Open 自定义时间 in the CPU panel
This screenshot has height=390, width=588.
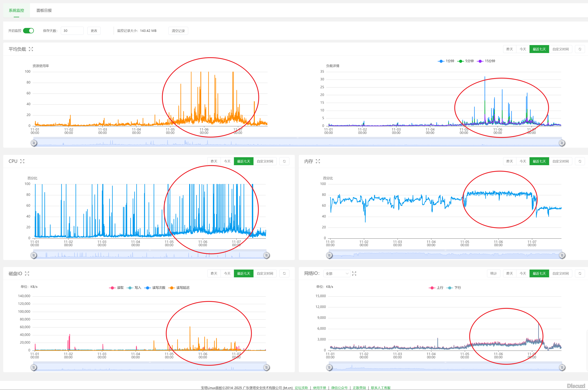(265, 161)
